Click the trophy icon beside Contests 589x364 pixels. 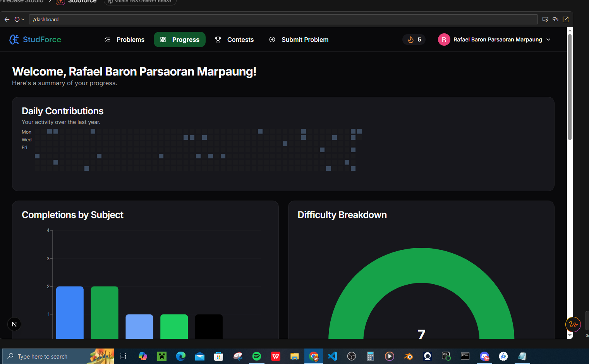point(218,39)
